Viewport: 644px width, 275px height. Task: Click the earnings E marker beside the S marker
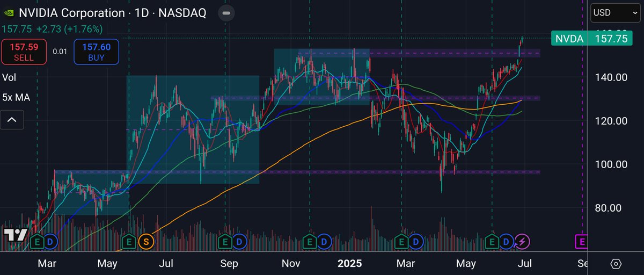pyautogui.click(x=129, y=242)
